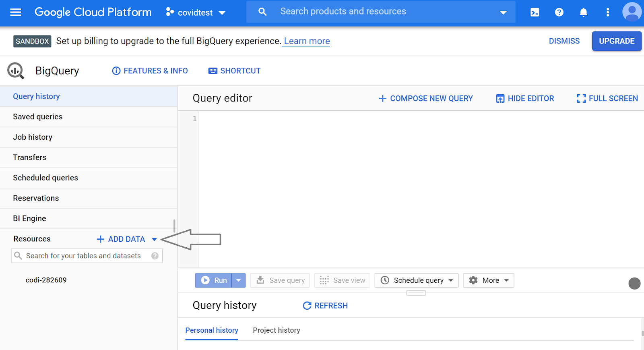
Task: Open Reservations
Action: point(89,198)
